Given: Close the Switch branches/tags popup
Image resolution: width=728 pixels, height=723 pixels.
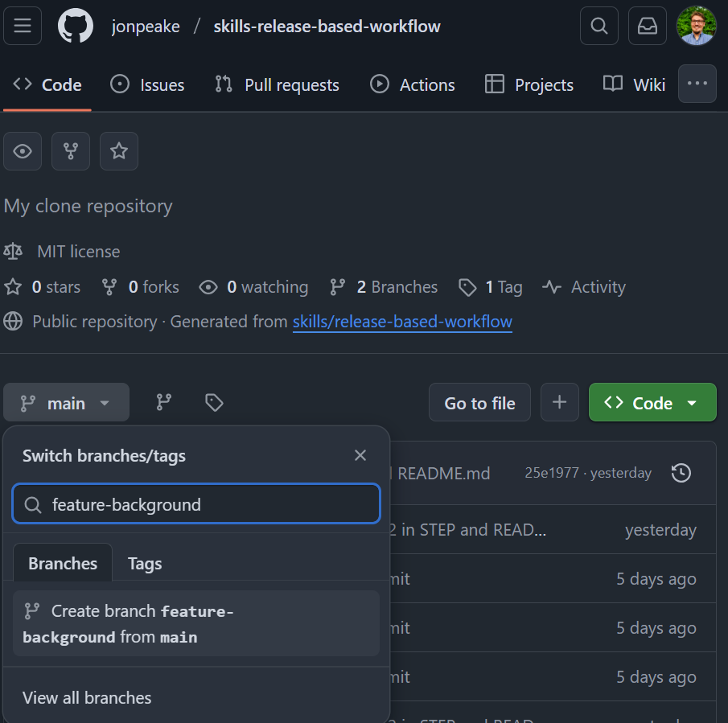Looking at the screenshot, I should point(360,455).
